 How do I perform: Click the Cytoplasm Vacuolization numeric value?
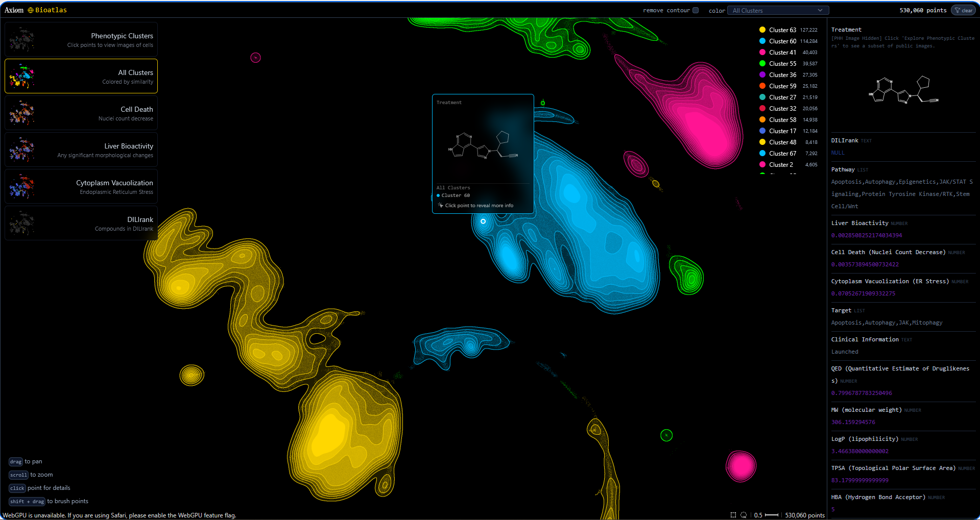(863, 293)
